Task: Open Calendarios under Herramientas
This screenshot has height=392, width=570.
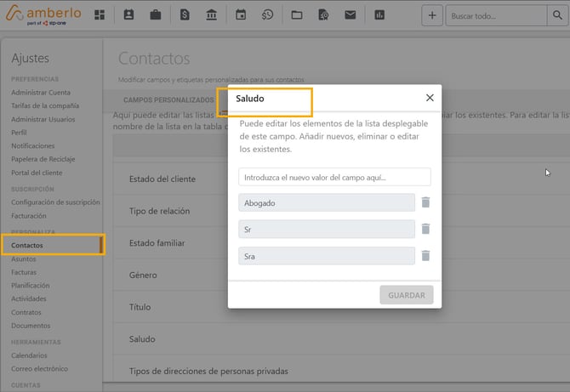Action: point(29,355)
